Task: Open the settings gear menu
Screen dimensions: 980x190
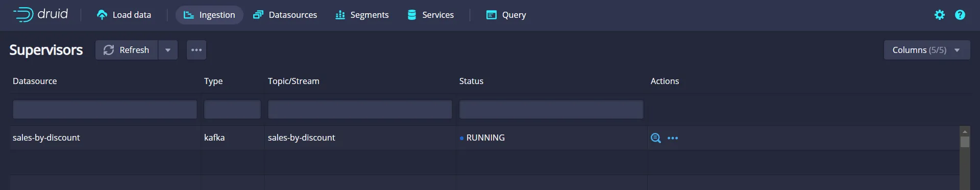Action: coord(940,15)
